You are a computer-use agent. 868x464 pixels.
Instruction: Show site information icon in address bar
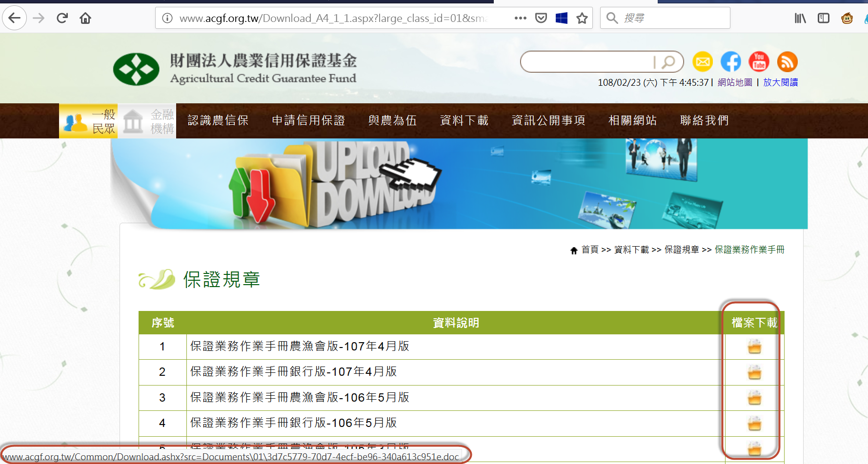pos(167,18)
